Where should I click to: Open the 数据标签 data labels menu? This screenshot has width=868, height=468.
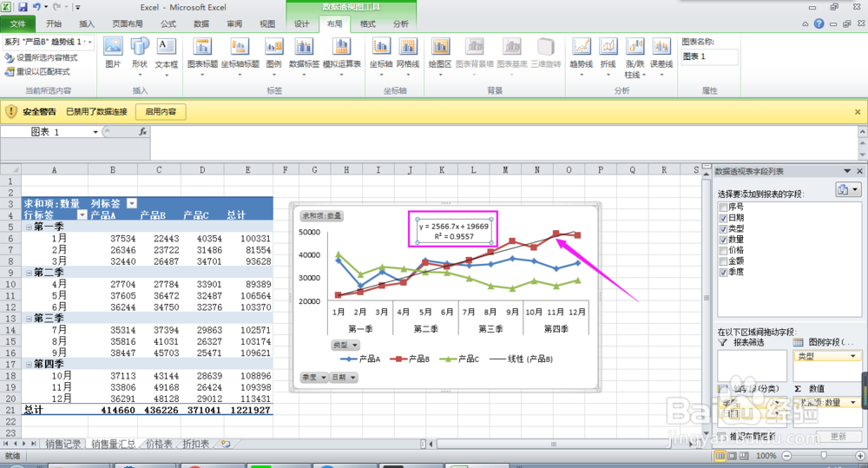coord(304,57)
